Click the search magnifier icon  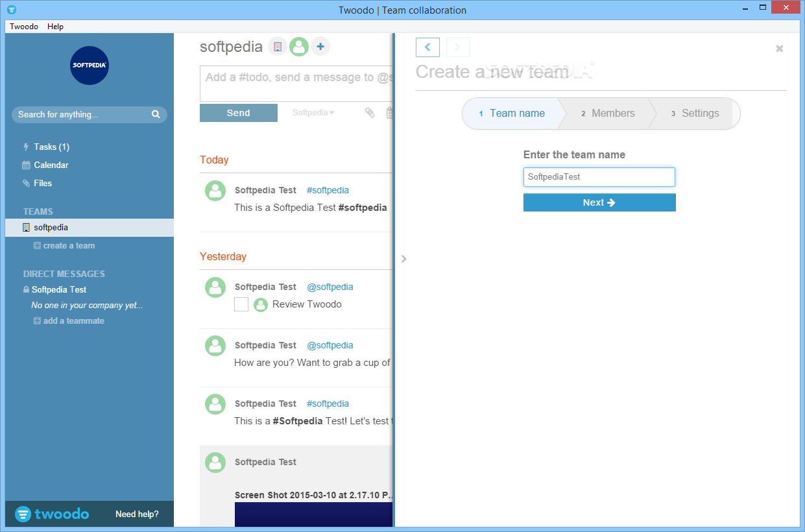156,114
